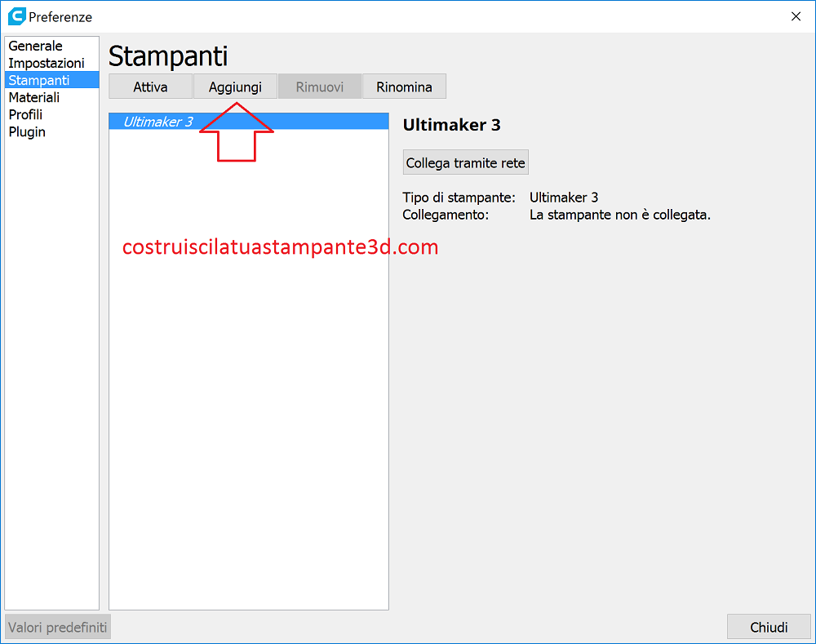Image resolution: width=816 pixels, height=644 pixels.
Task: Click Aggiungi to add a printer
Action: [235, 87]
